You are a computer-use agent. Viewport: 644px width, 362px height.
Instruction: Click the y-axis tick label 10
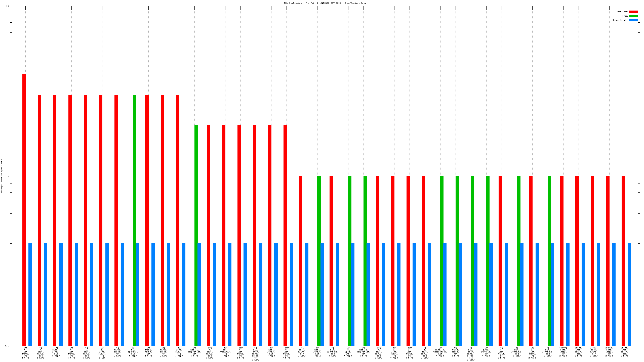point(7,6)
